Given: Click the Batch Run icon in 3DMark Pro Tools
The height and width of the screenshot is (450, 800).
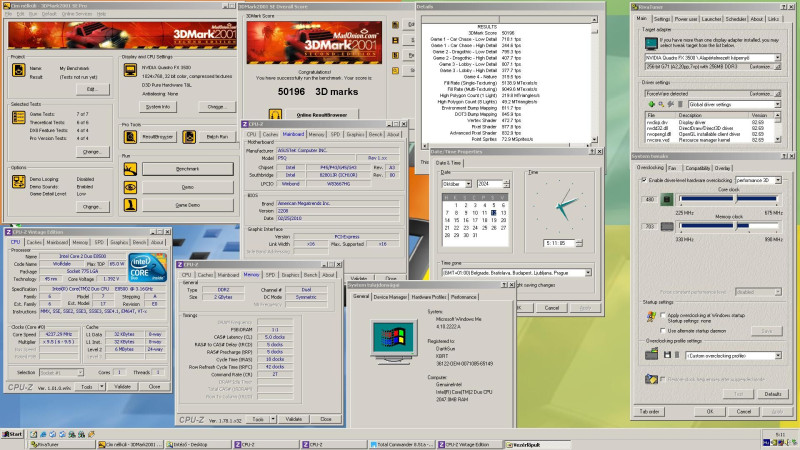Looking at the screenshot, I should tap(189, 137).
